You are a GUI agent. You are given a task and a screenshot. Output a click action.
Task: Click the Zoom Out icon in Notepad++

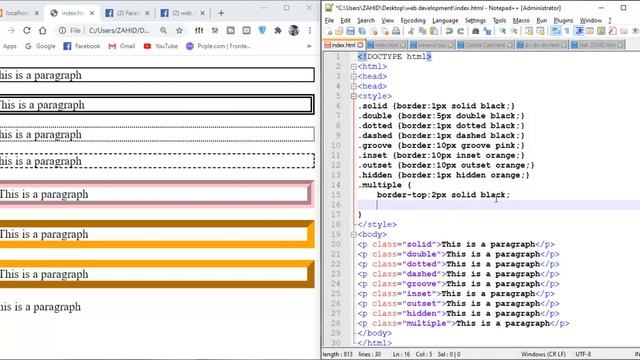(514, 31)
